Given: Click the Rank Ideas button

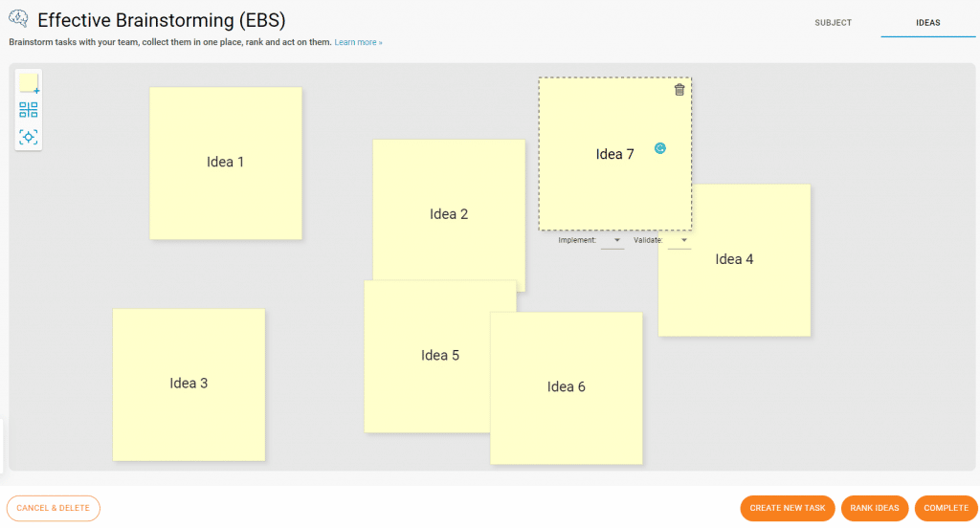Looking at the screenshot, I should (875, 508).
